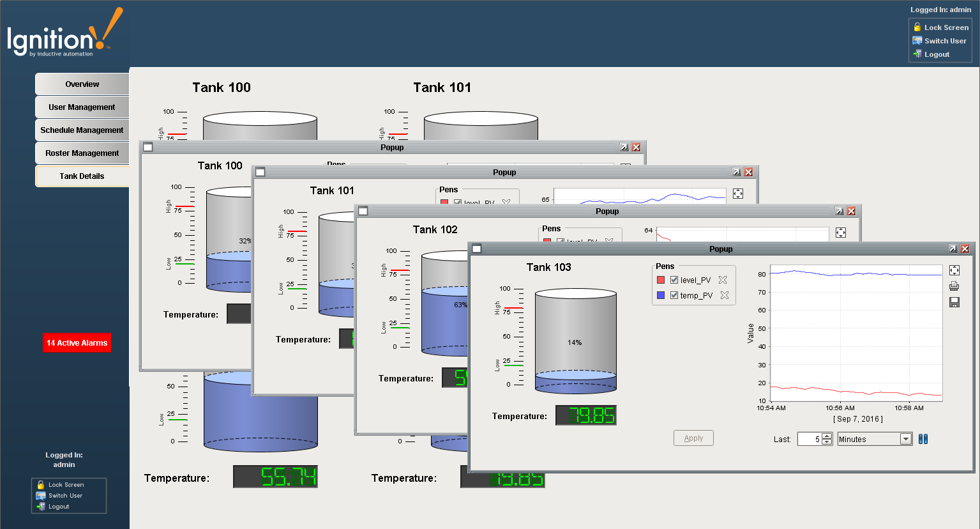This screenshot has width=980, height=529.
Task: Go to the Schedule Management tab
Action: click(x=82, y=130)
